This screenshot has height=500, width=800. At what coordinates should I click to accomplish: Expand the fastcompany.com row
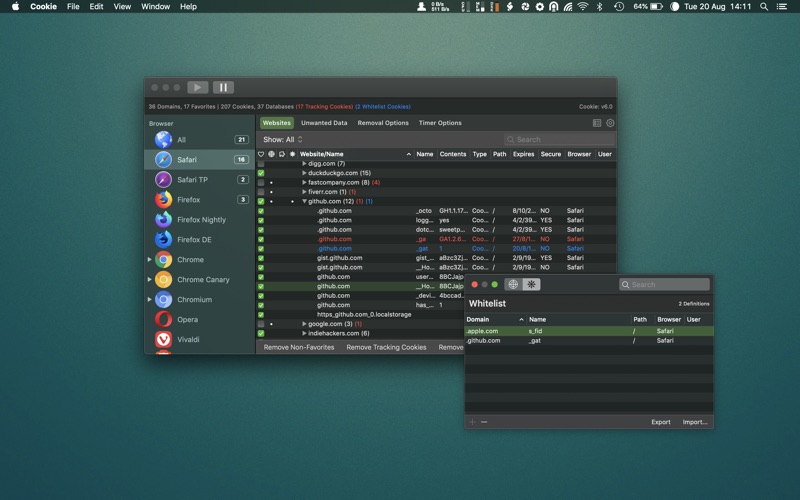[x=305, y=183]
